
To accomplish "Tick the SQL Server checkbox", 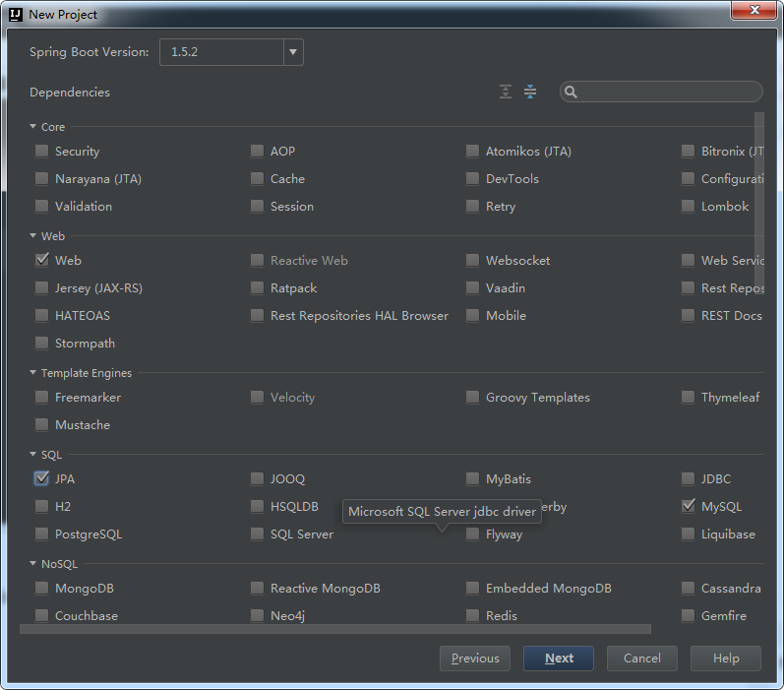I will point(257,533).
